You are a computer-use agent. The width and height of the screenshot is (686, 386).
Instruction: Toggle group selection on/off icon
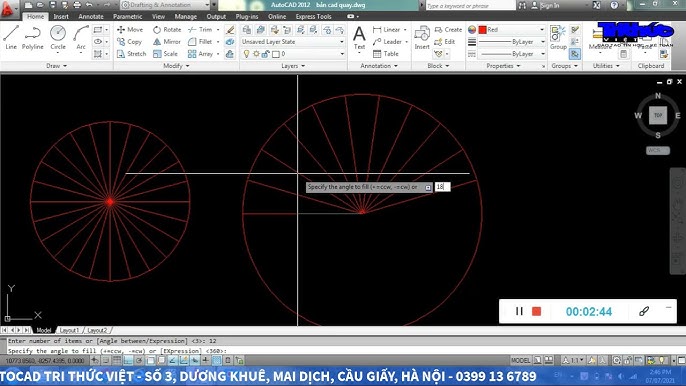click(x=575, y=54)
